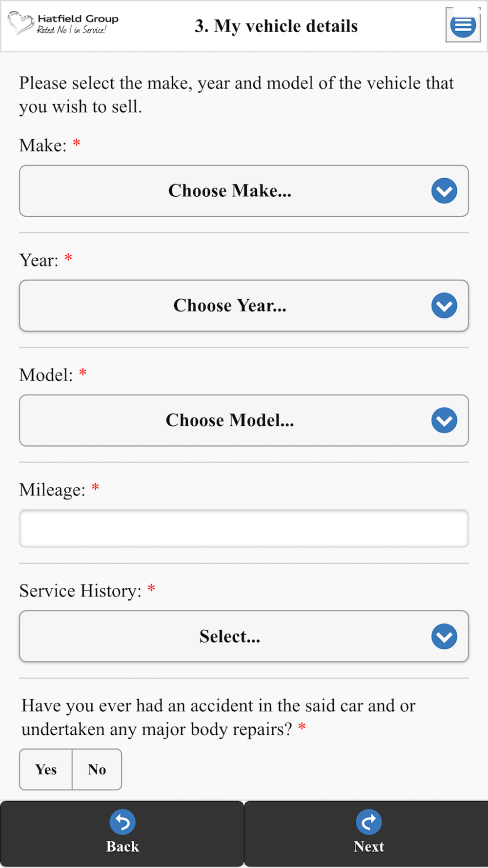Click the Mileage input field
This screenshot has width=488, height=868.
pos(244,529)
